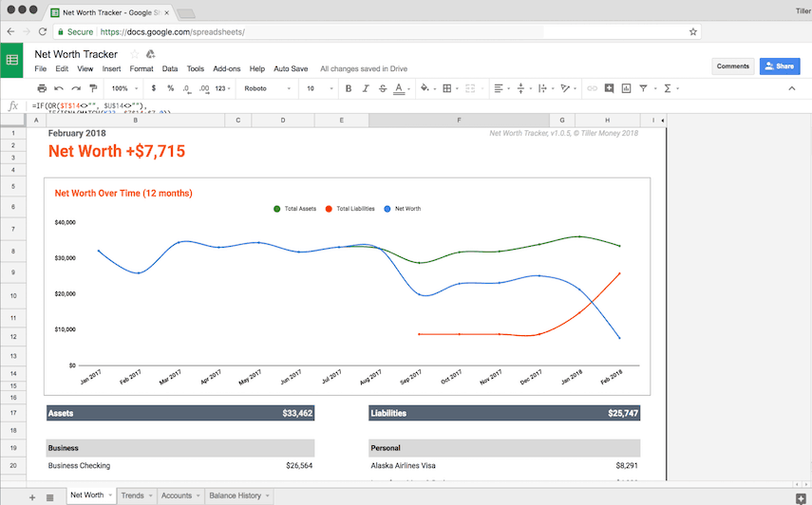Open the Auto Save menu

[x=291, y=68]
